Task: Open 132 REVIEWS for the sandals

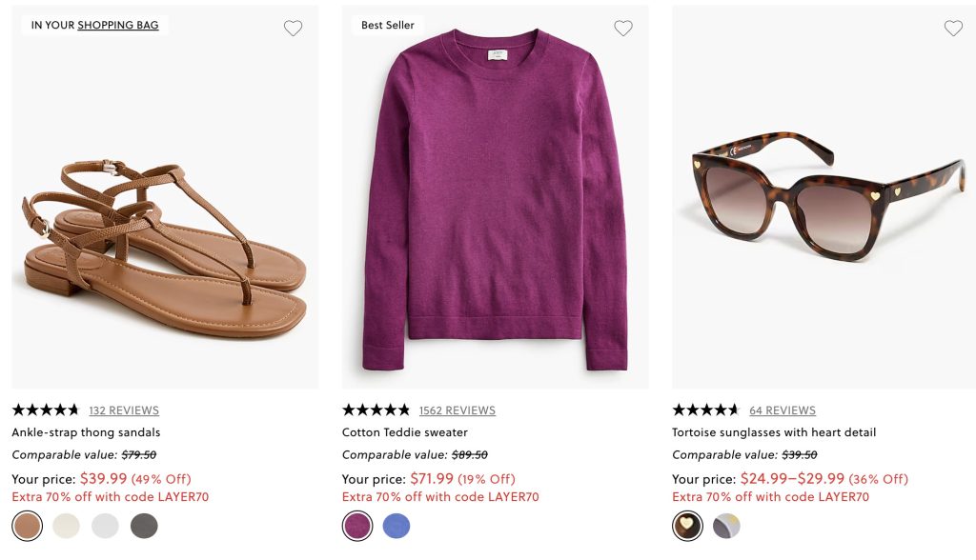Action: [124, 410]
